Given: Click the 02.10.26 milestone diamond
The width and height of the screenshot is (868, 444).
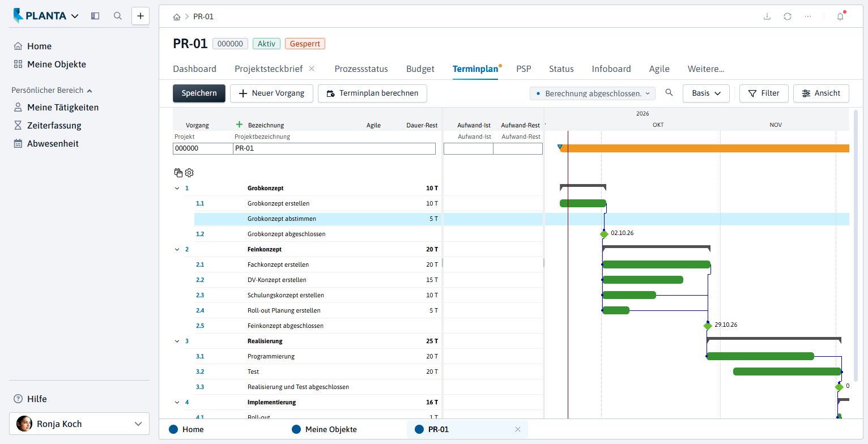Looking at the screenshot, I should click(604, 234).
